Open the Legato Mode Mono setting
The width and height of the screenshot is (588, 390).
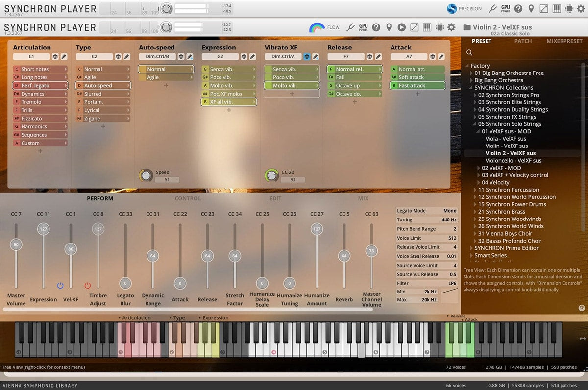pyautogui.click(x=426, y=211)
